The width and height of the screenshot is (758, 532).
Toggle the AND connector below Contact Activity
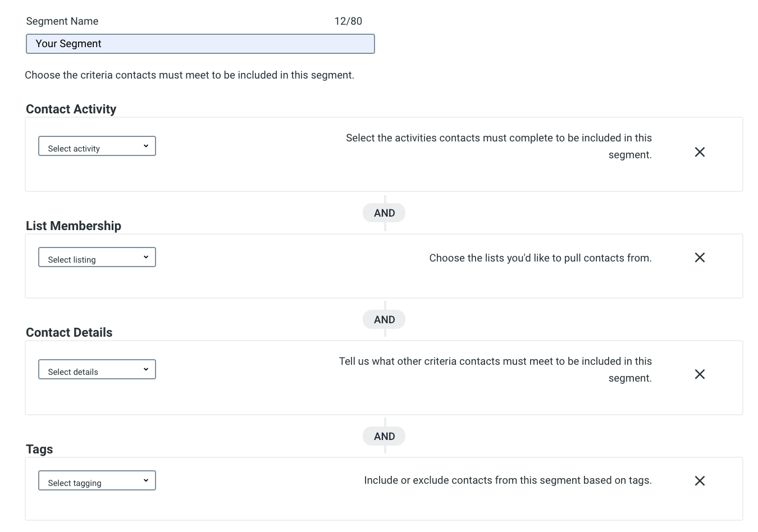pyautogui.click(x=384, y=213)
